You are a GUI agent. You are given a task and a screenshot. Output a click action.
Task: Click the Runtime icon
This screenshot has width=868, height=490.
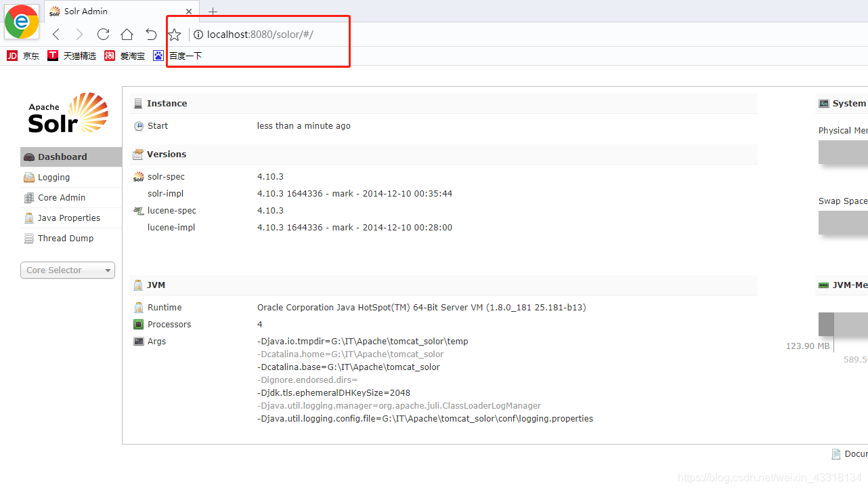tap(139, 308)
